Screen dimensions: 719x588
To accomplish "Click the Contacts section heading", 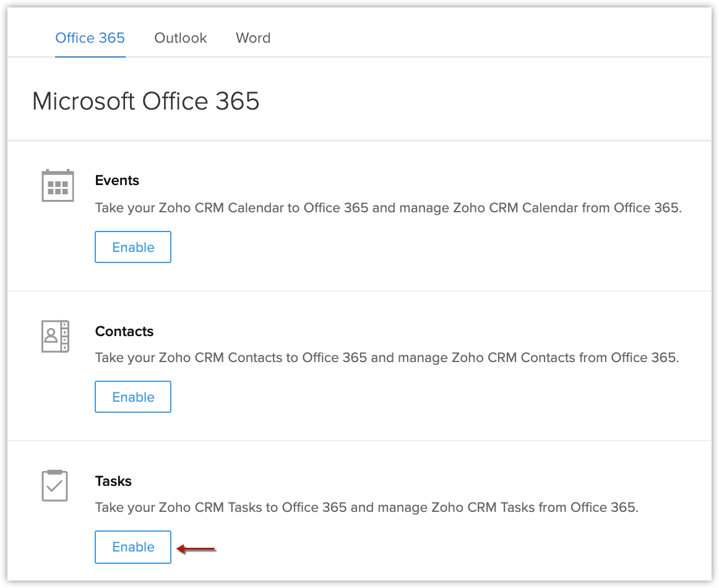I will tap(124, 331).
